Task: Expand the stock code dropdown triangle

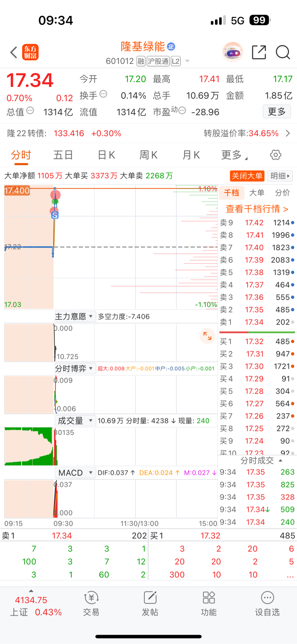Action: click(x=188, y=61)
